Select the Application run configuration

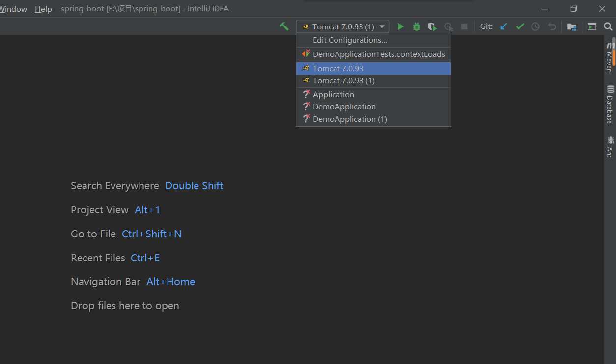[373, 94]
